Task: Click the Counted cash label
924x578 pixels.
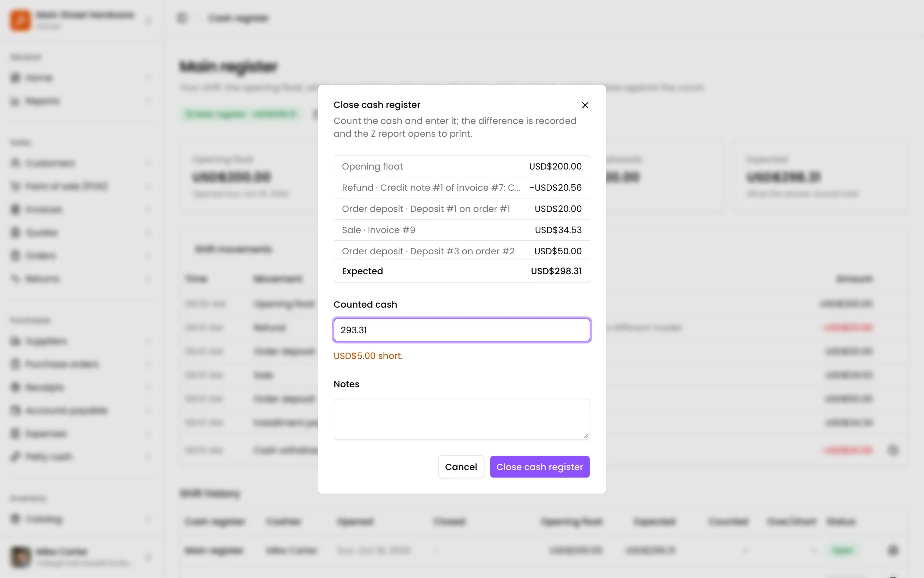Action: [x=365, y=305]
